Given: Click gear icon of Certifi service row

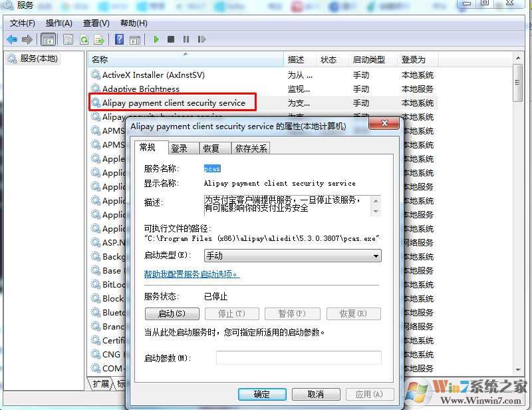Looking at the screenshot, I should [96, 339].
